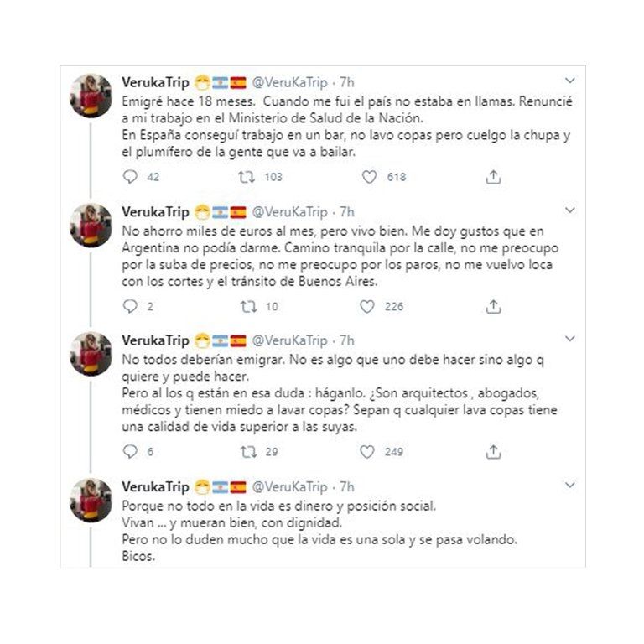This screenshot has width=644, height=644.
Task: Retweet the tweet with 103 retweets
Action: 247,177
